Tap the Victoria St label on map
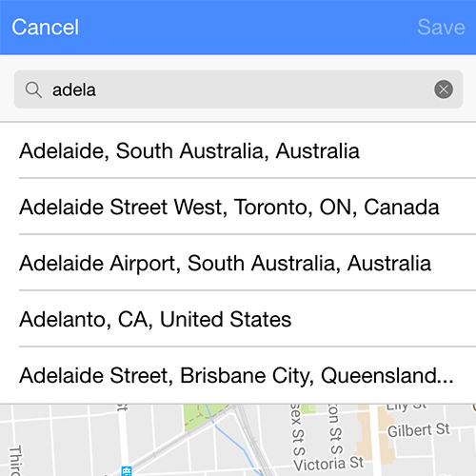Screen dimensions: 476x476 click(328, 464)
